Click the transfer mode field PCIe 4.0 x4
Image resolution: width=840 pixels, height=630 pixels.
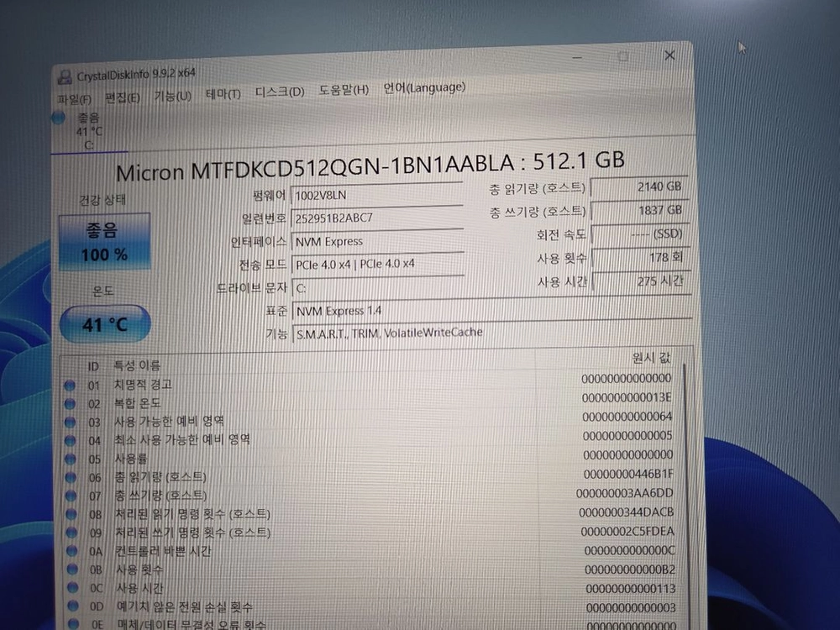(376, 264)
